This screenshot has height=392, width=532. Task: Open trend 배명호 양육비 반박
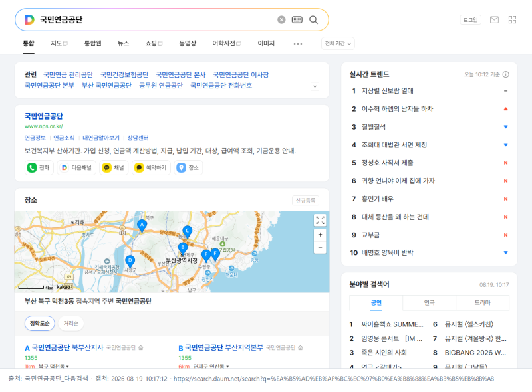(x=388, y=252)
